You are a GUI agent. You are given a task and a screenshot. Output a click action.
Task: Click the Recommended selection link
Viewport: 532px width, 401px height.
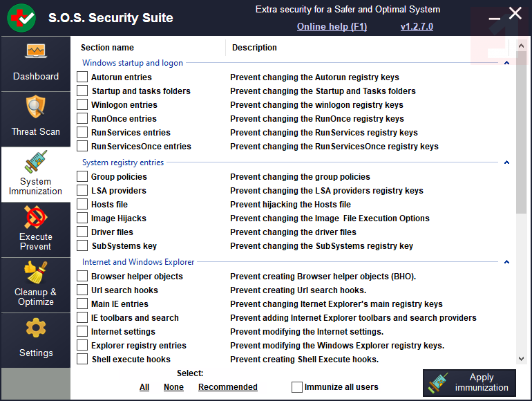228,387
